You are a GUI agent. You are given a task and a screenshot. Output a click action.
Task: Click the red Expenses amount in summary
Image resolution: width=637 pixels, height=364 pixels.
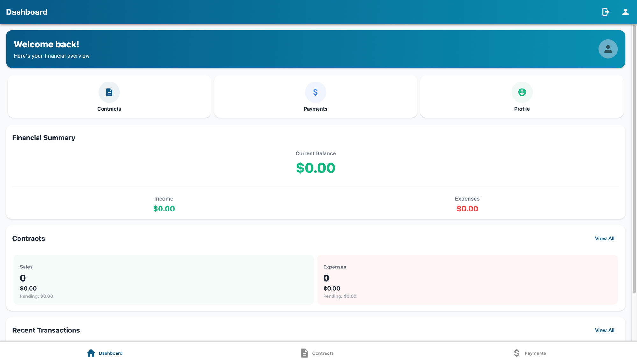pyautogui.click(x=467, y=209)
